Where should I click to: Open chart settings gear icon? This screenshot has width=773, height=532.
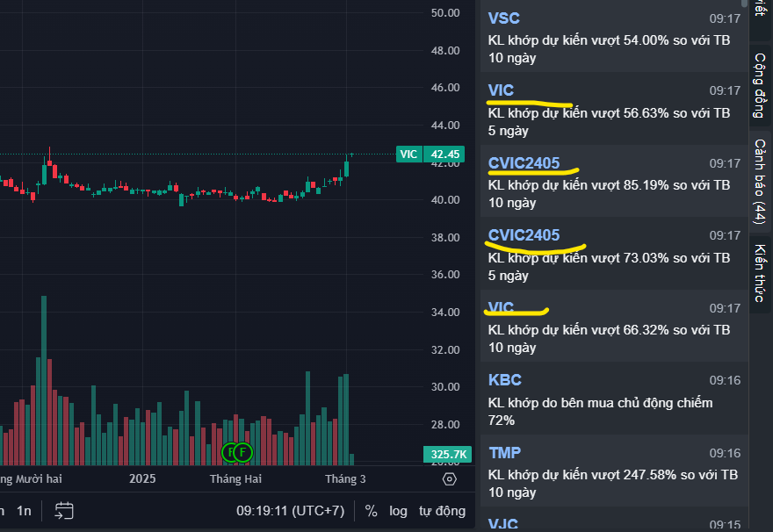coord(449,478)
